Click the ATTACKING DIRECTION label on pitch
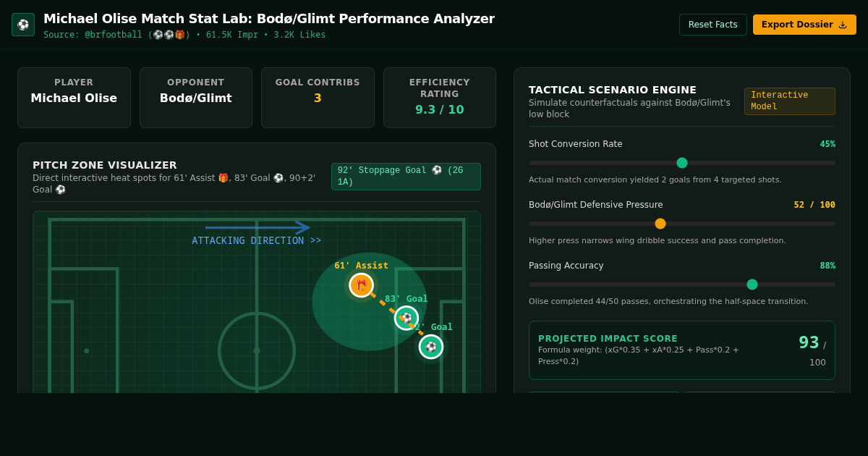 click(x=257, y=240)
